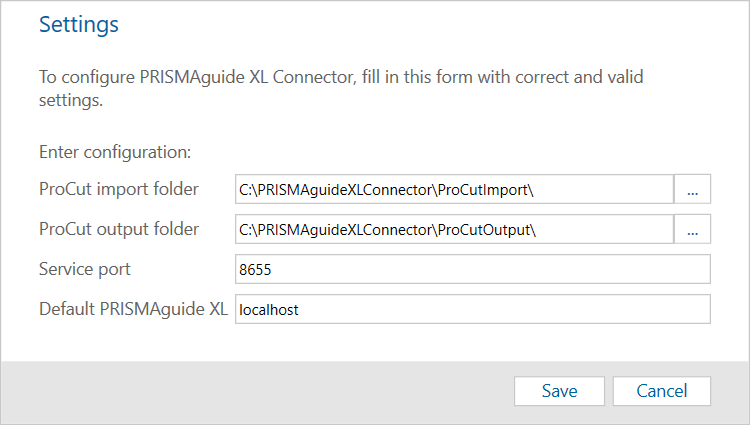This screenshot has height=425, width=750.
Task: Click the 8655 port value
Action: (255, 270)
